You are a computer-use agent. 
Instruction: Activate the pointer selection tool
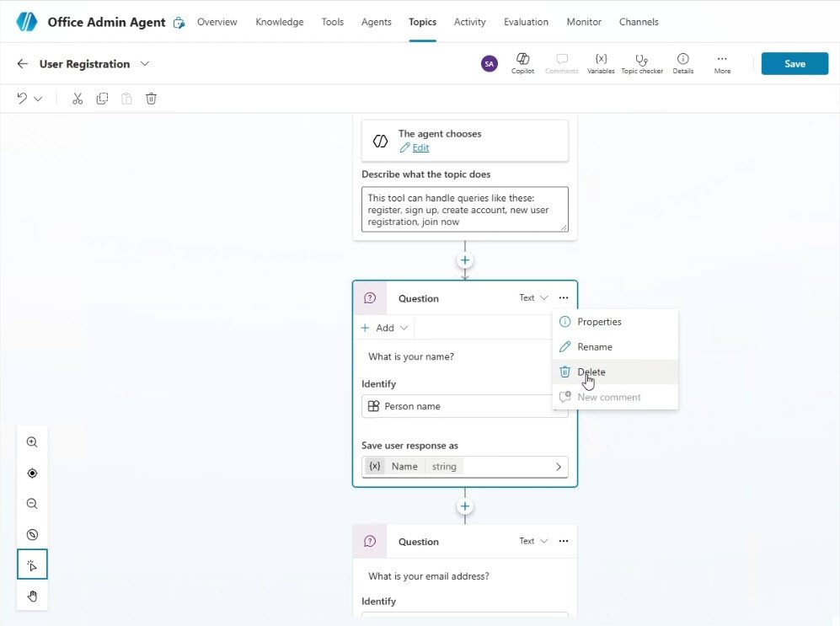(x=32, y=564)
